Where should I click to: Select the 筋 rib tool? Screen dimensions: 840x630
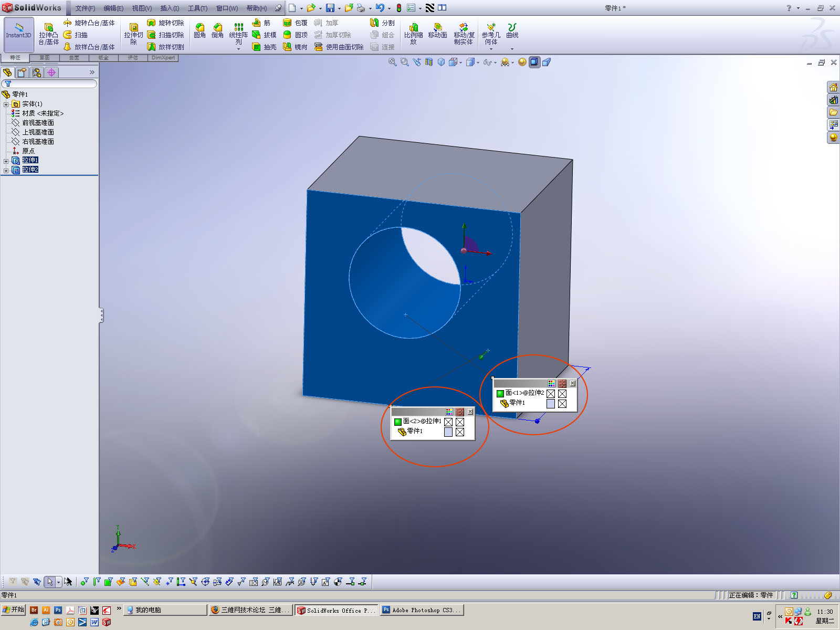(x=261, y=23)
